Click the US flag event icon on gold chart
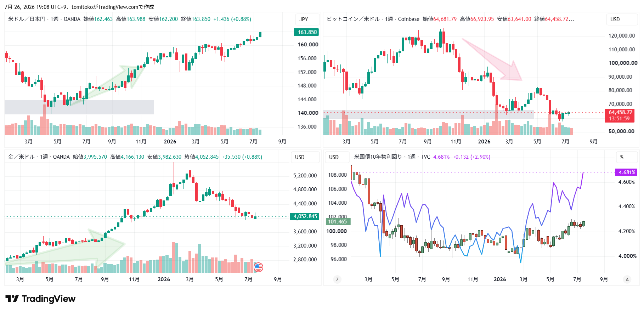The image size is (644, 312). (259, 267)
